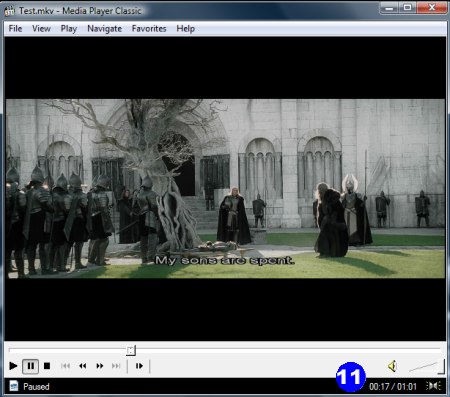Open the File menu
The image size is (450, 397).
tap(15, 29)
